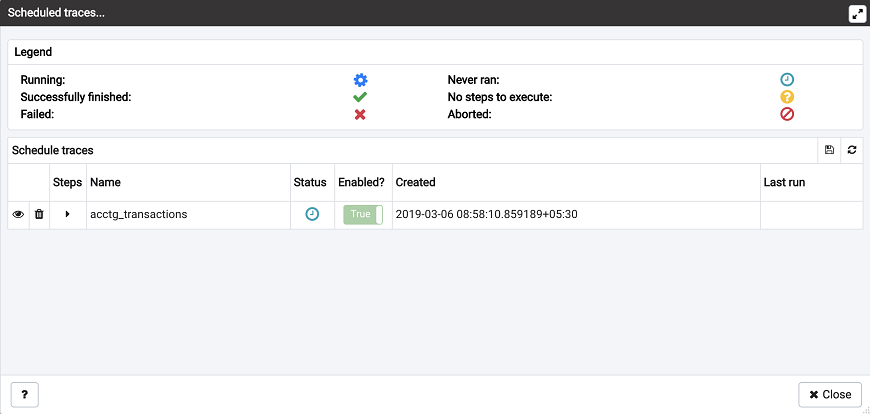Screen dimensions: 870x414
Task: Click the Never ran: legend label
Action: tap(473, 80)
